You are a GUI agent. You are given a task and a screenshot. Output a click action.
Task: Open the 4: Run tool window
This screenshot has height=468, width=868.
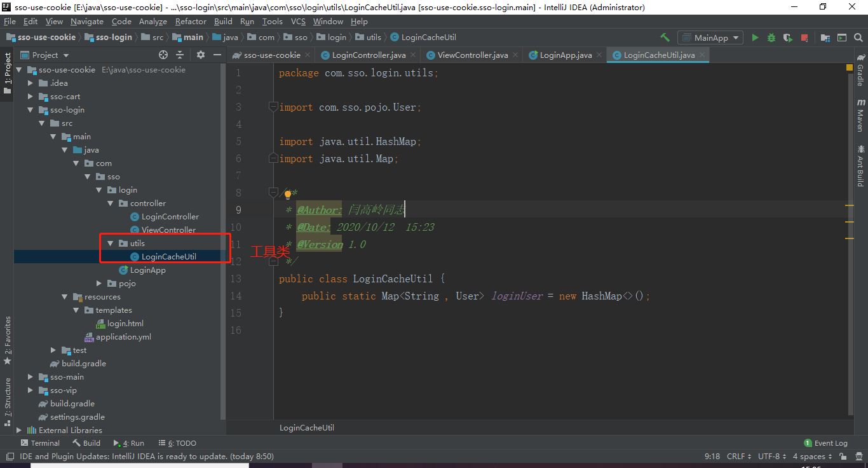[128, 443]
